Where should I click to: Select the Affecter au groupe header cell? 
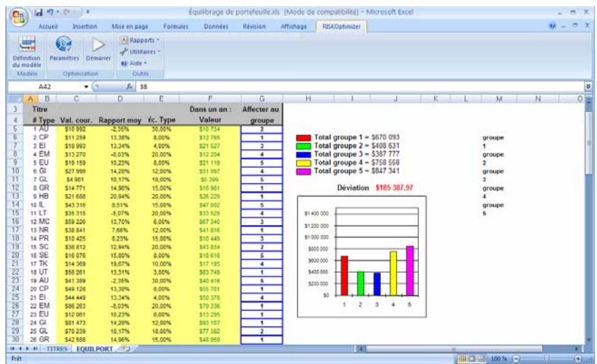pyautogui.click(x=262, y=115)
